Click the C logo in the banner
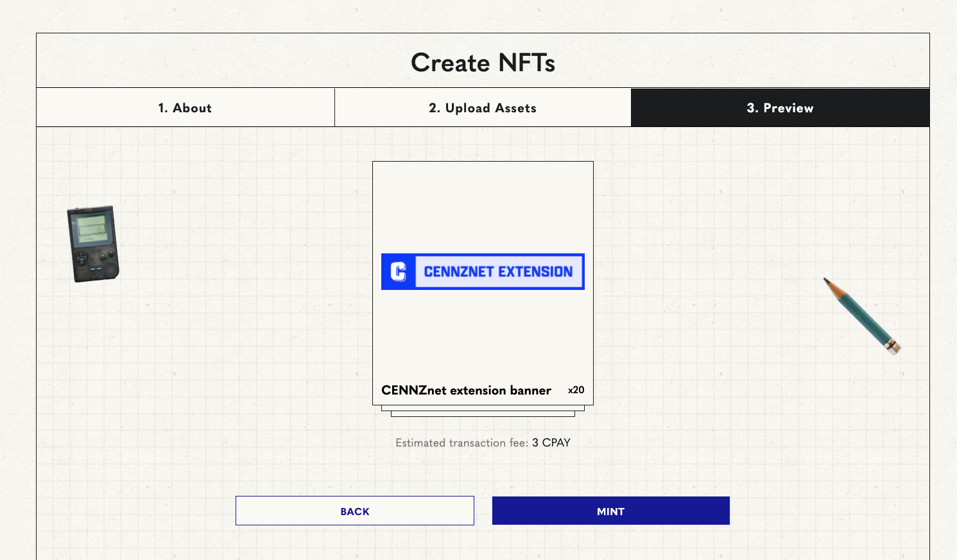 coord(399,271)
